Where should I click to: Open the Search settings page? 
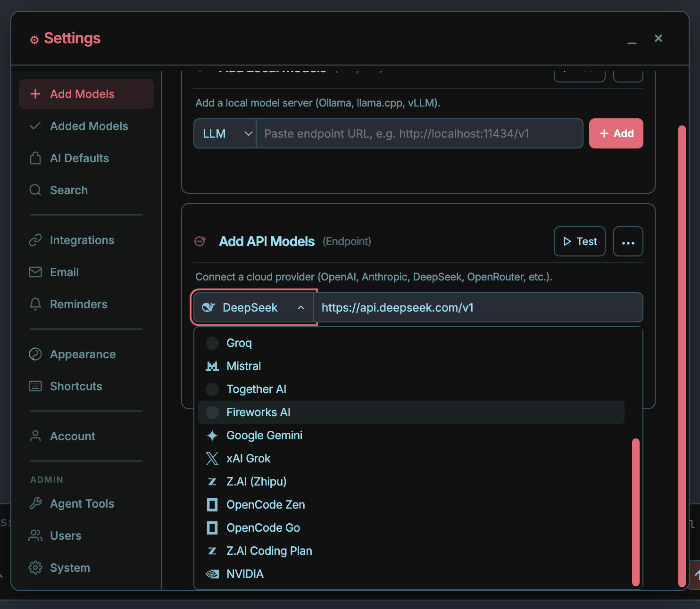(86, 190)
